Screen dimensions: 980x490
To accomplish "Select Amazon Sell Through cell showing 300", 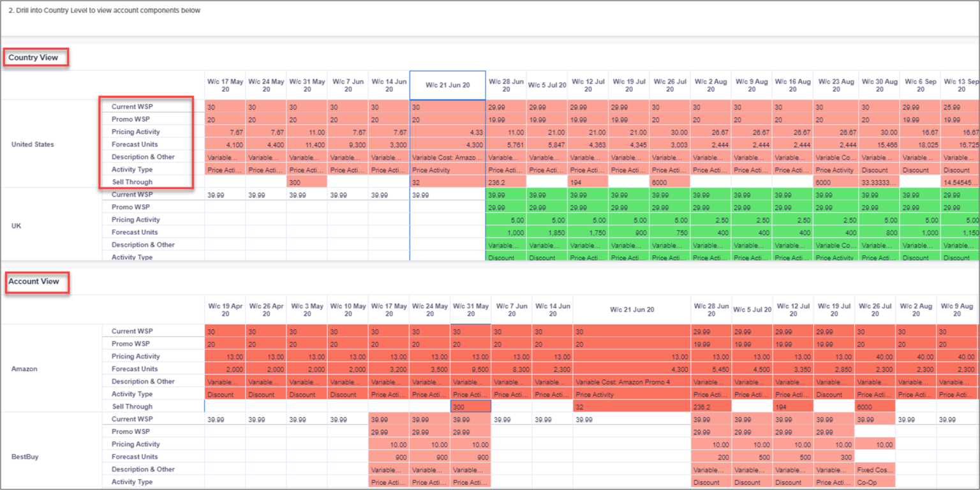I will (x=470, y=406).
